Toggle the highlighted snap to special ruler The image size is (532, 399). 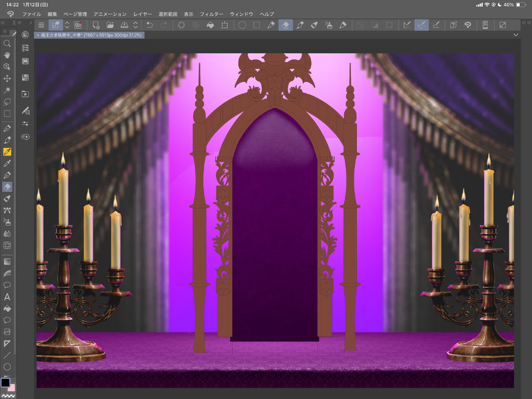[421, 25]
